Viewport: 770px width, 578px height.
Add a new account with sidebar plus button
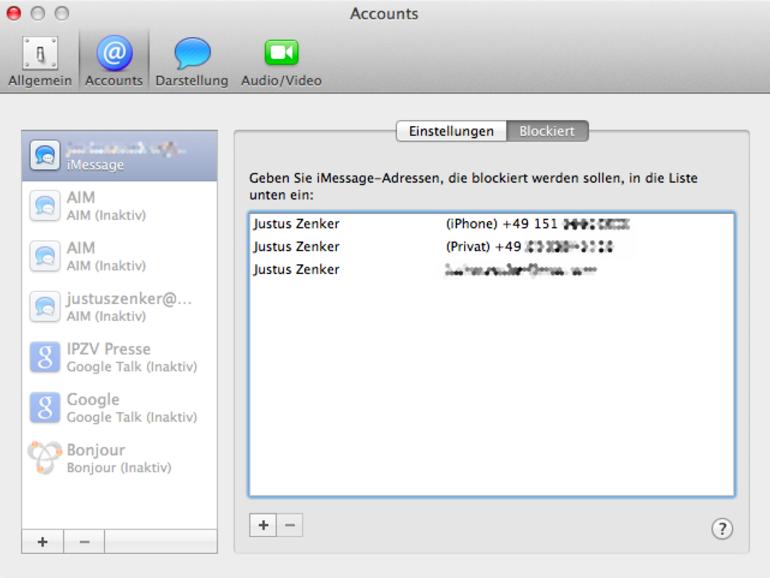pos(43,542)
